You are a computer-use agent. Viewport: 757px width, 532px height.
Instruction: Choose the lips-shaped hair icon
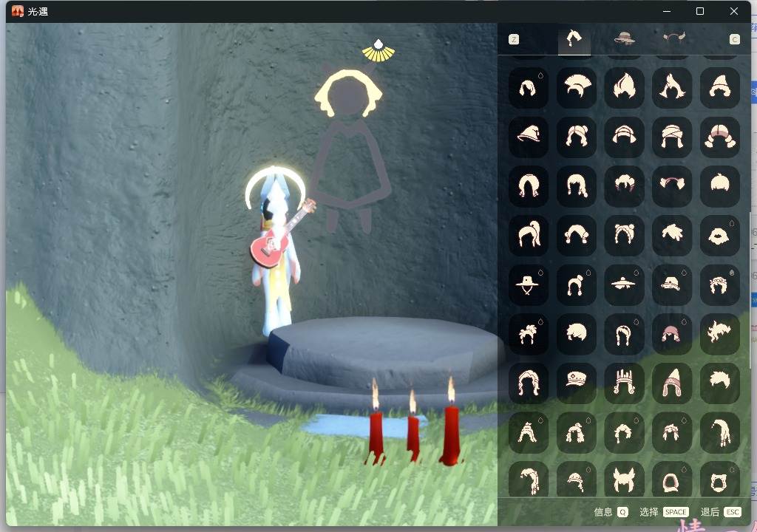[x=720, y=235]
